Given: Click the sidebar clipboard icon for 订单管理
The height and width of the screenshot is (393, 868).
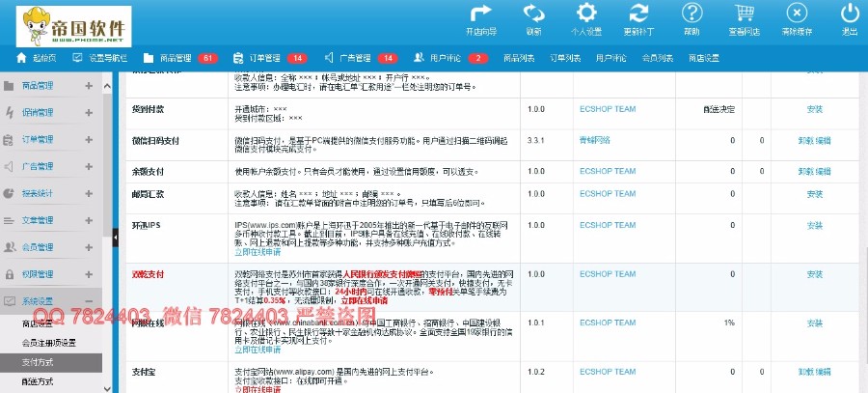Looking at the screenshot, I should [9, 140].
